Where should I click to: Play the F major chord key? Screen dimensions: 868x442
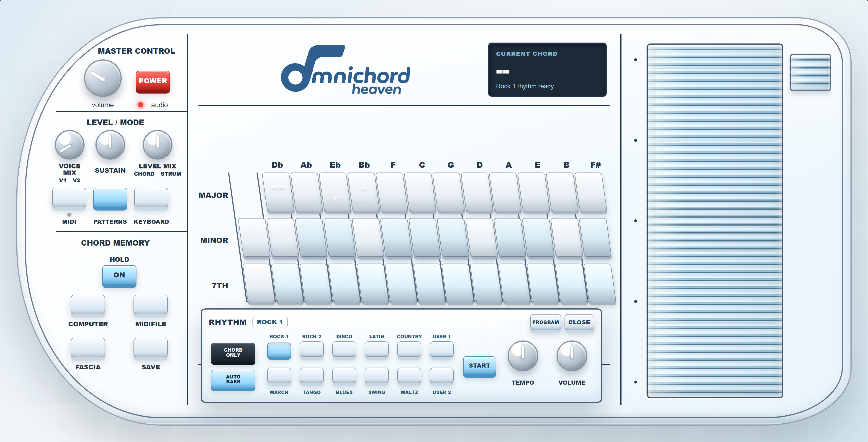[392, 193]
